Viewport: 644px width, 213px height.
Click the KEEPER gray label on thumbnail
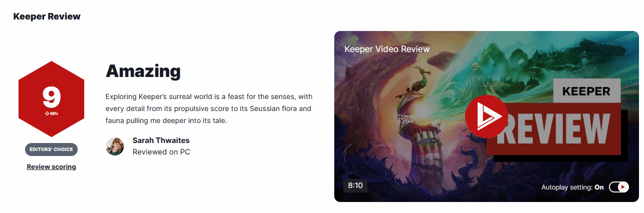pyautogui.click(x=586, y=91)
